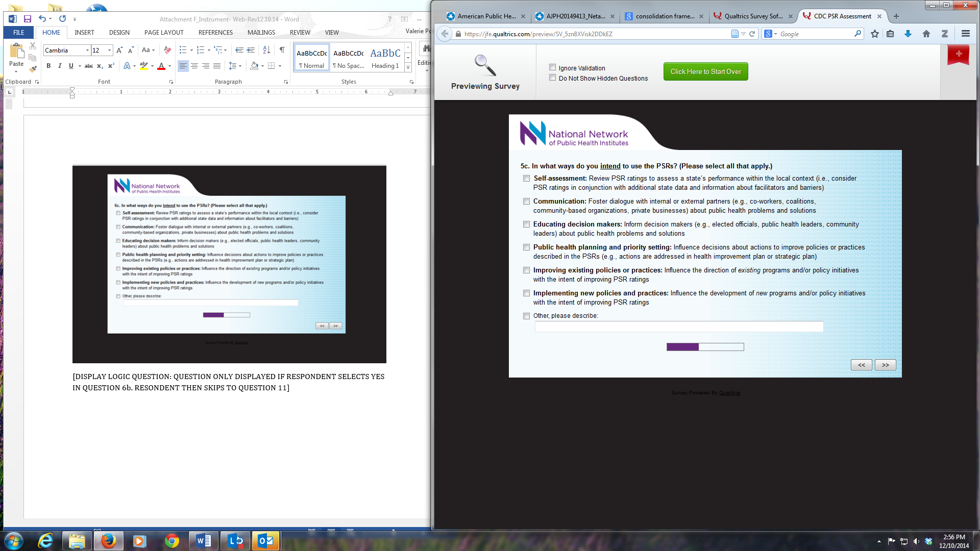
Task: Click Firefox bookmark star icon
Action: (875, 34)
